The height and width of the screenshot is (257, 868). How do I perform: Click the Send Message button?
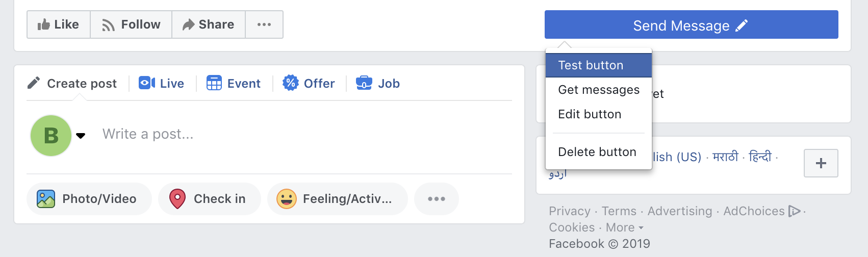pyautogui.click(x=691, y=25)
